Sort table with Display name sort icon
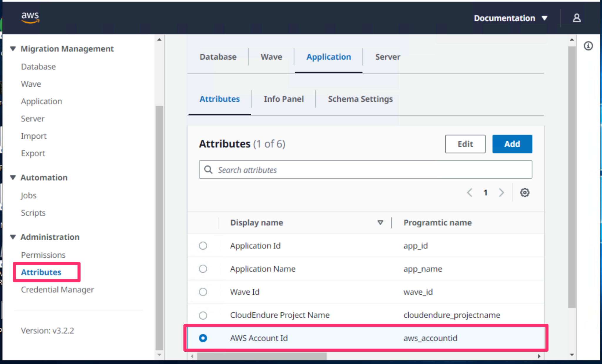The width and height of the screenshot is (602, 364). [380, 223]
